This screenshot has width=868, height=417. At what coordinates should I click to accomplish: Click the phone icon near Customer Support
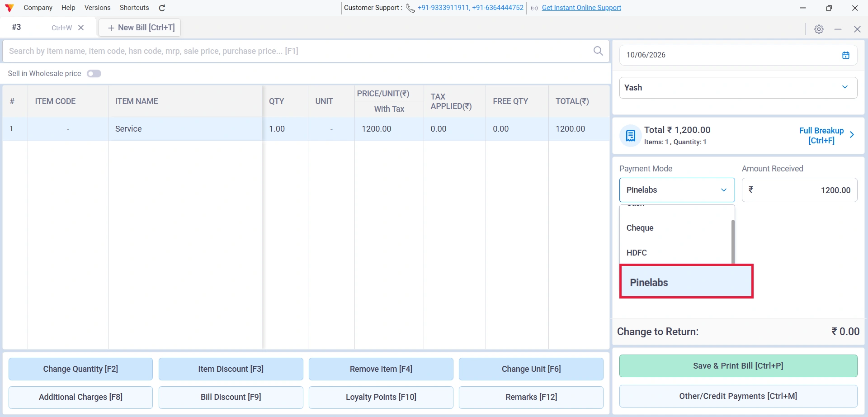coord(410,8)
